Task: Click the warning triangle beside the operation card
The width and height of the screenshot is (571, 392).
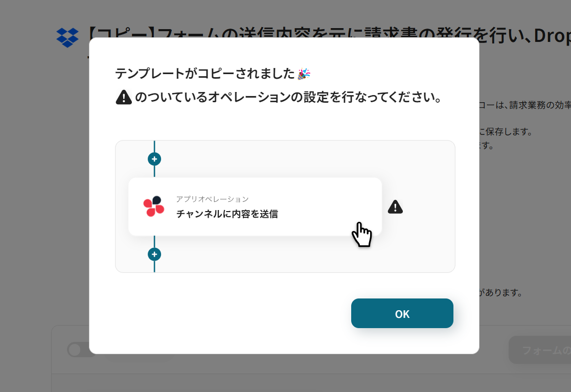Action: pos(395,207)
